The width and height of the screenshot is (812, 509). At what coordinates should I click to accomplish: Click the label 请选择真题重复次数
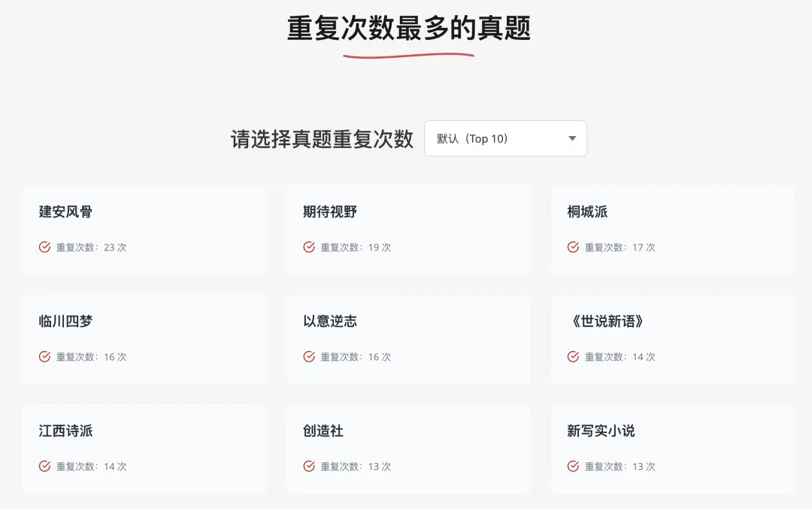click(x=321, y=138)
